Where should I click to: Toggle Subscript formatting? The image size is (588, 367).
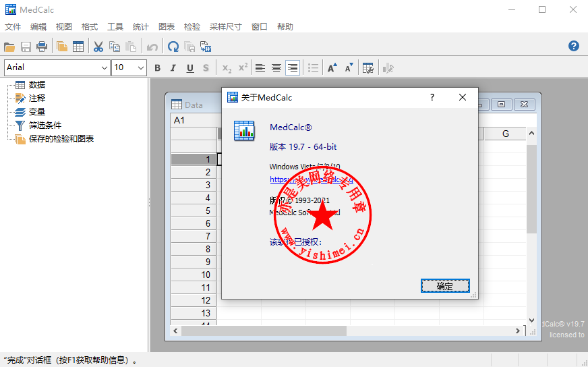227,68
